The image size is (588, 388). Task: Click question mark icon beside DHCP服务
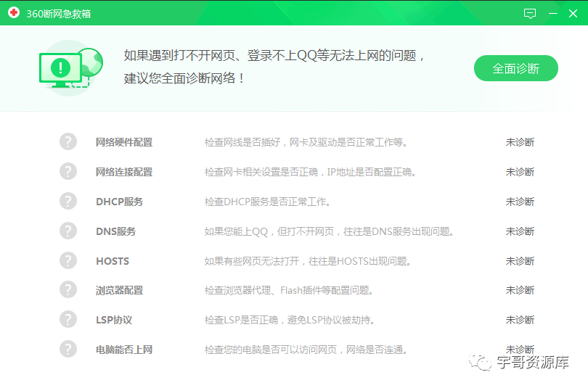pos(68,201)
